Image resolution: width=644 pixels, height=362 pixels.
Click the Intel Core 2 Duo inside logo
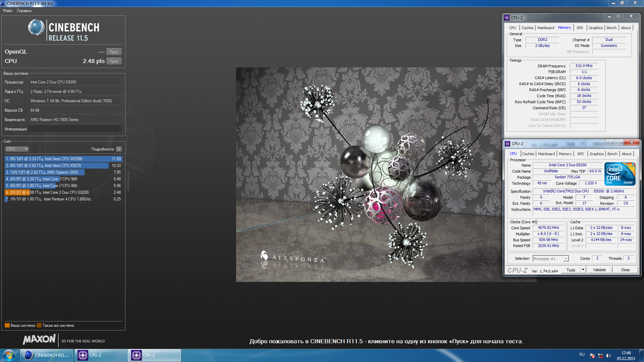620,174
